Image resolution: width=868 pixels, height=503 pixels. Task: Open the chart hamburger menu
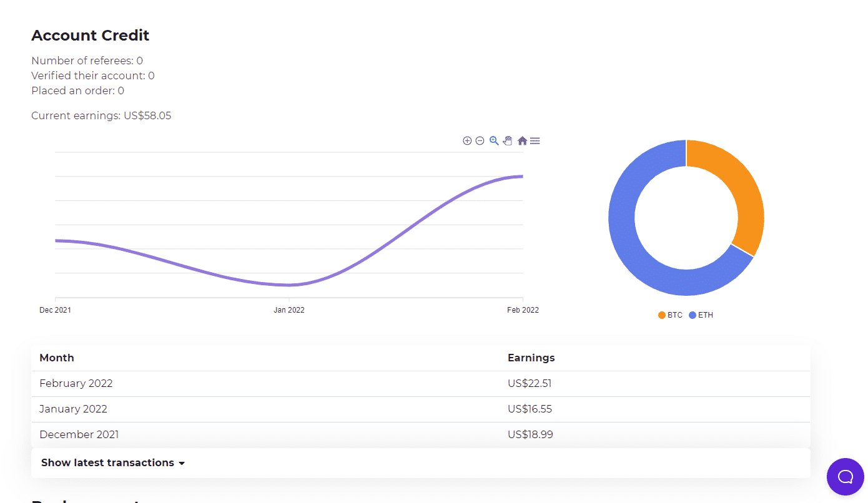(x=535, y=141)
